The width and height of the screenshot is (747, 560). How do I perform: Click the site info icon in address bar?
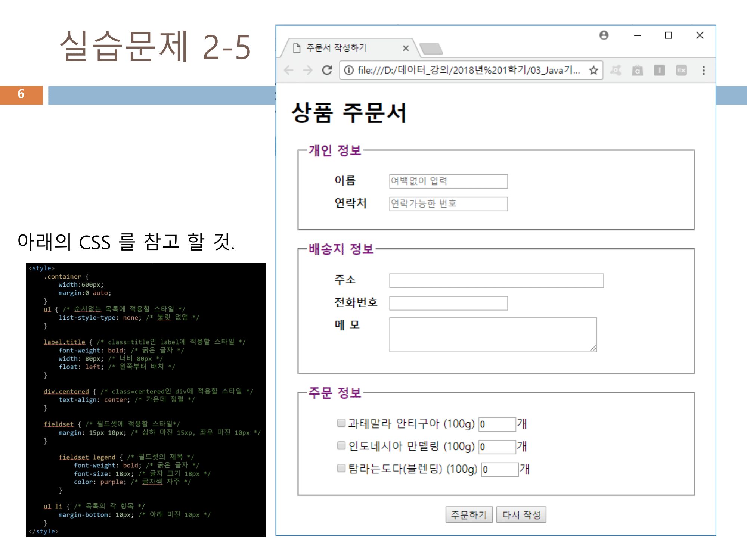pyautogui.click(x=348, y=70)
